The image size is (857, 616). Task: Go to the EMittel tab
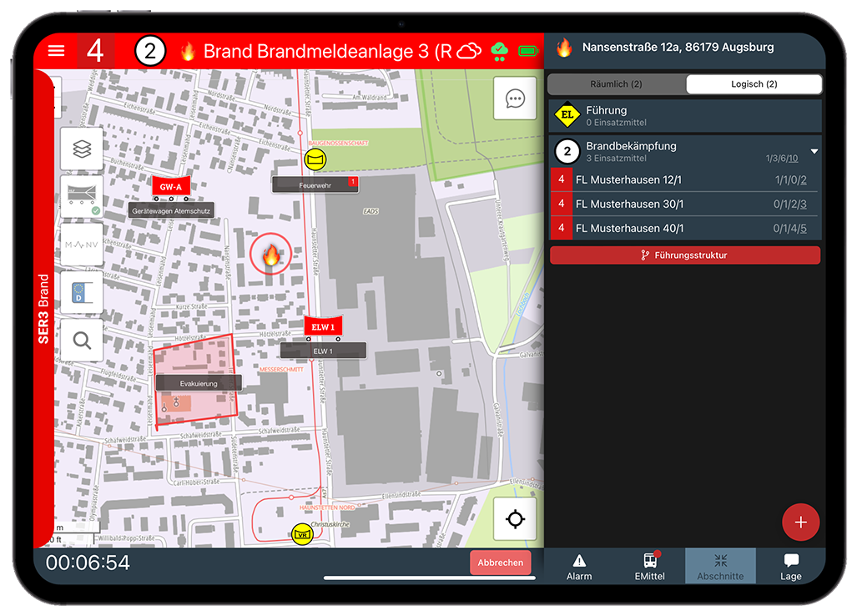tap(649, 566)
